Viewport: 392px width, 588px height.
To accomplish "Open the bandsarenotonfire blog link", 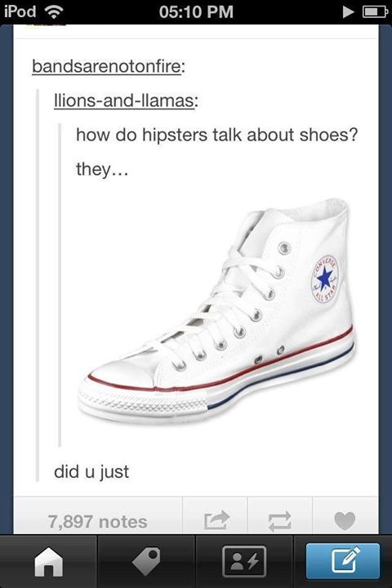I will click(x=108, y=67).
